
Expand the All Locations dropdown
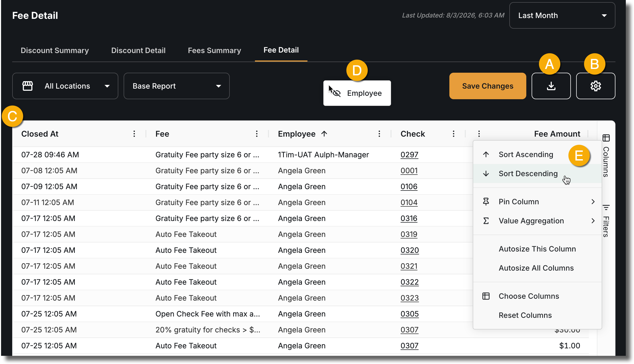(65, 86)
